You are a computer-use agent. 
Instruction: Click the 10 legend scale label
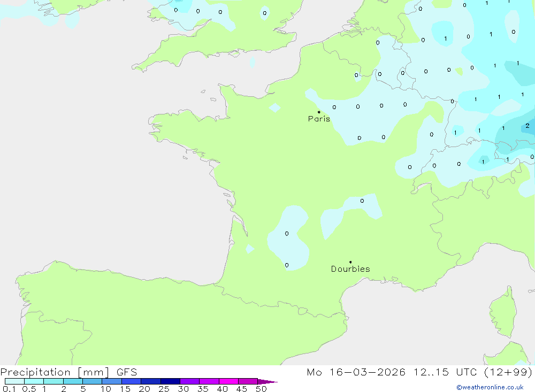(106, 389)
